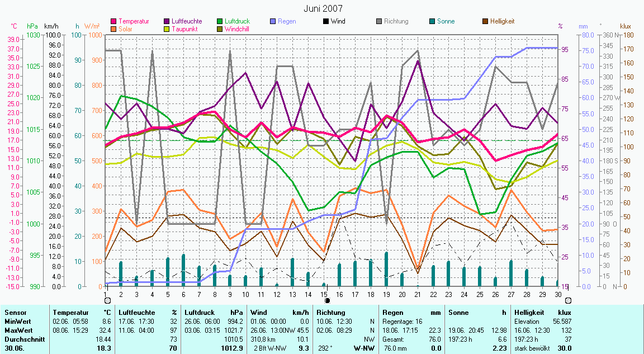Click the pink Temperatur legend swatch

tap(114, 22)
